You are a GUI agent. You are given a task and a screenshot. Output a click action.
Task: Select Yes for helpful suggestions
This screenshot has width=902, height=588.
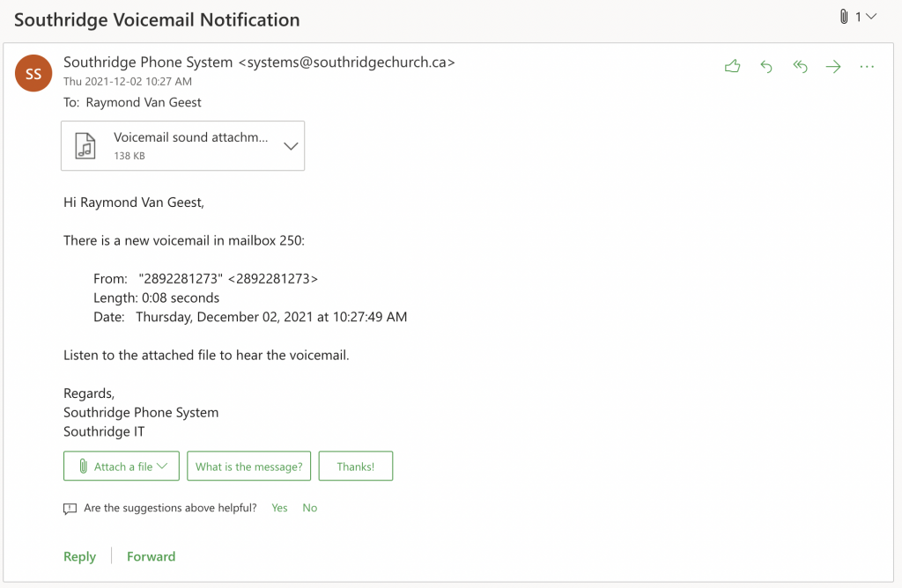279,508
